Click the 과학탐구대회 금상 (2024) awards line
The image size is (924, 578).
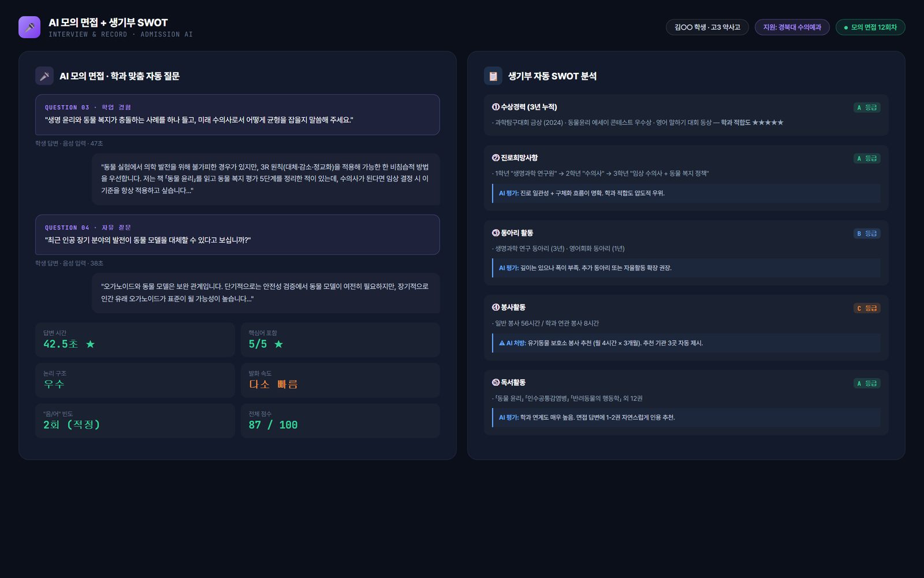638,123
